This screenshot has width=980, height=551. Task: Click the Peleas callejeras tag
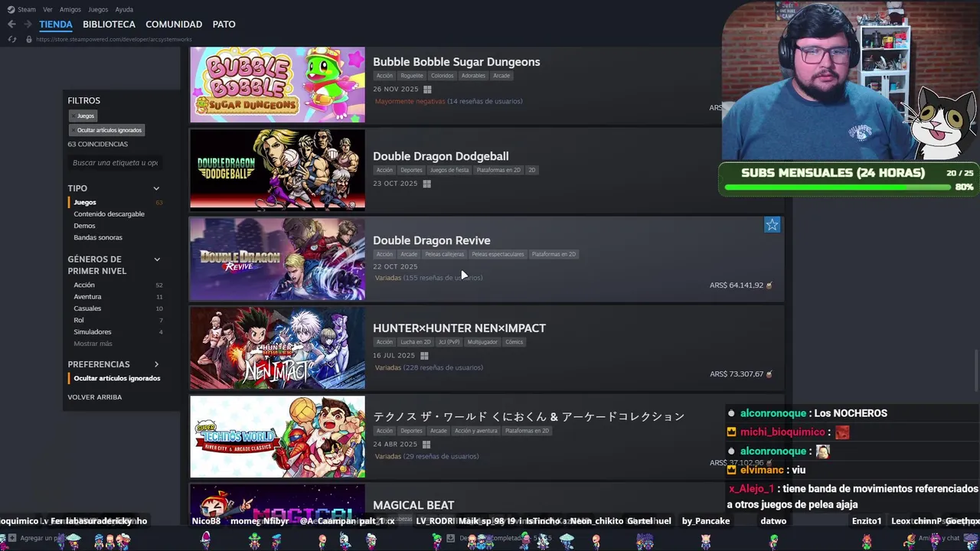(444, 254)
